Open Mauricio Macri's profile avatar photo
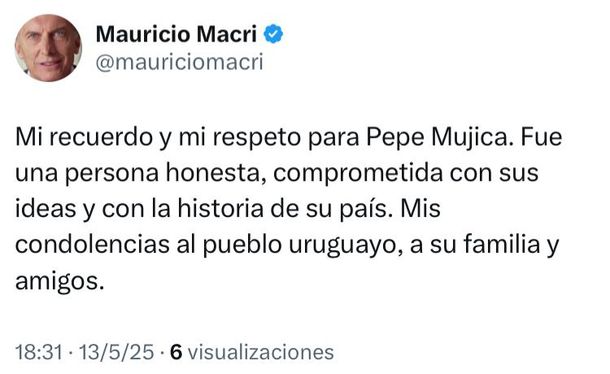 48,48
